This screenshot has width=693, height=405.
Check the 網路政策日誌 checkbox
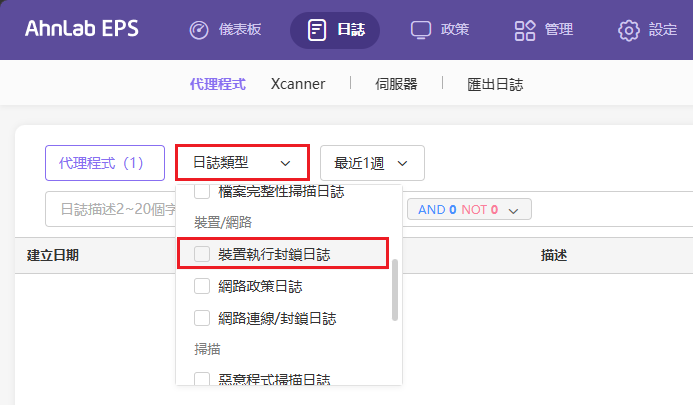[202, 286]
